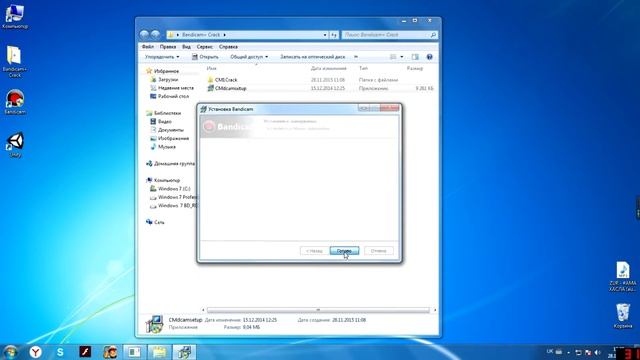Viewport: 640px width, 360px height.
Task: Sort by Размер column header
Action: tap(415, 69)
